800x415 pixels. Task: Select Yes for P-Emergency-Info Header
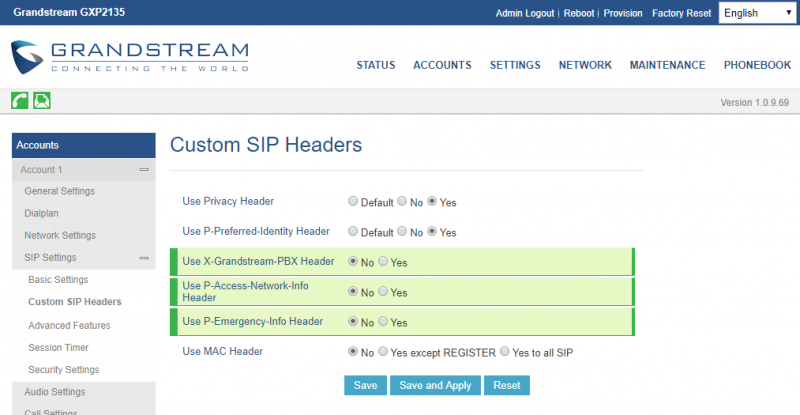tap(383, 322)
